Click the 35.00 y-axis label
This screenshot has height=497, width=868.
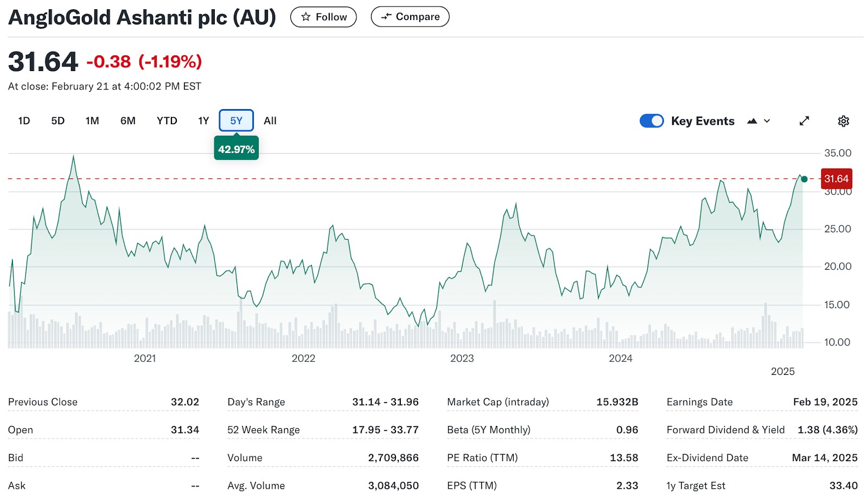(838, 153)
